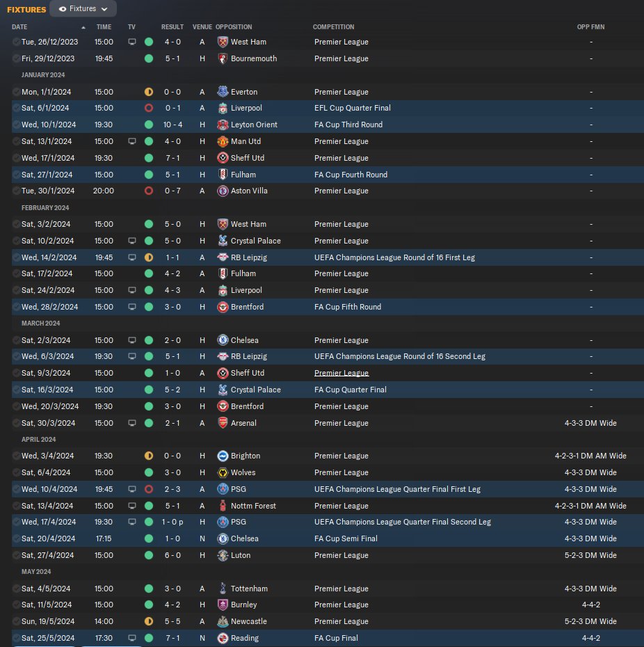Toggle the check circle beside Wed, 3/4/2024

pos(16,456)
